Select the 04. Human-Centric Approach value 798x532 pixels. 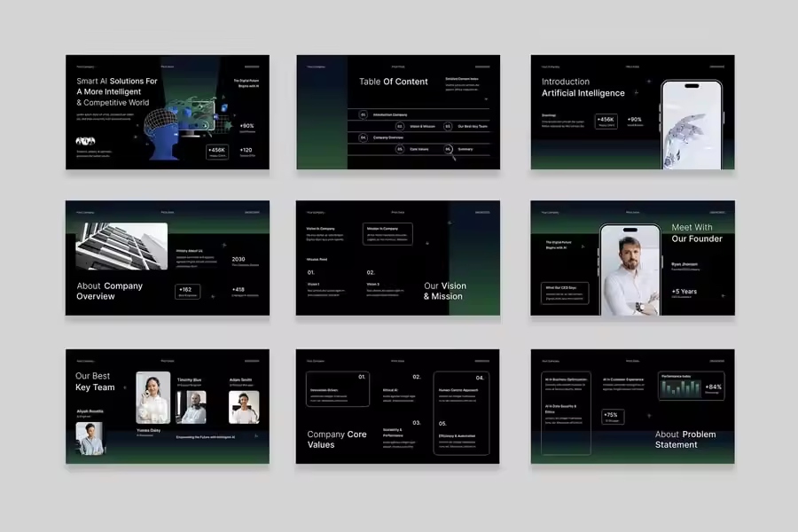461,389
